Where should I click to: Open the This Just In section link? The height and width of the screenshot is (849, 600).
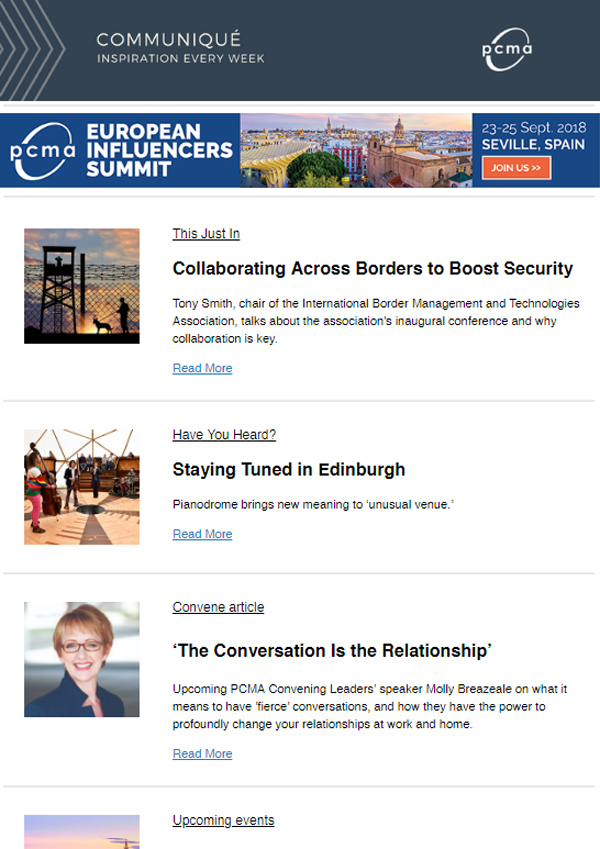click(206, 233)
